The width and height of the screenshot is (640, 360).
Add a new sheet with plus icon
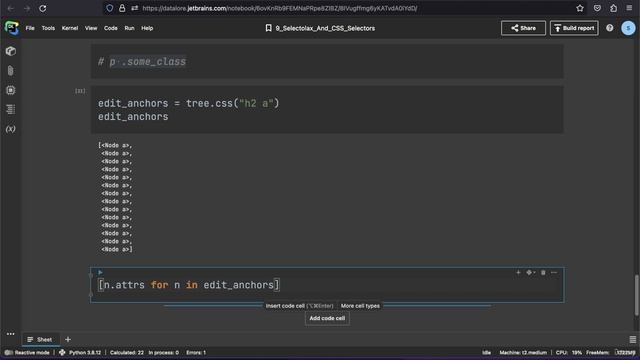(68, 340)
